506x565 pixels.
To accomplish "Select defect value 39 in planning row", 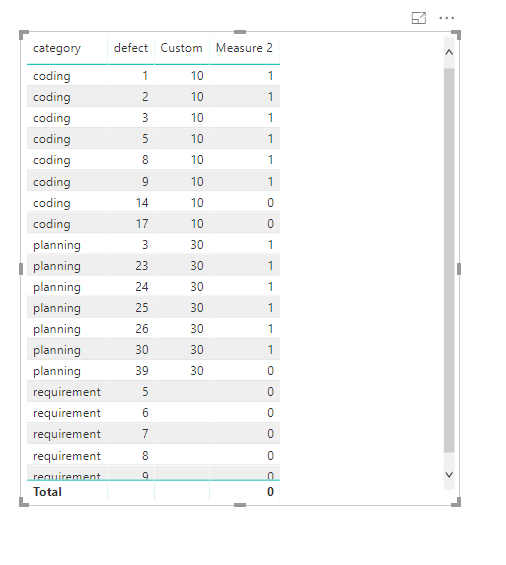I will (x=142, y=371).
